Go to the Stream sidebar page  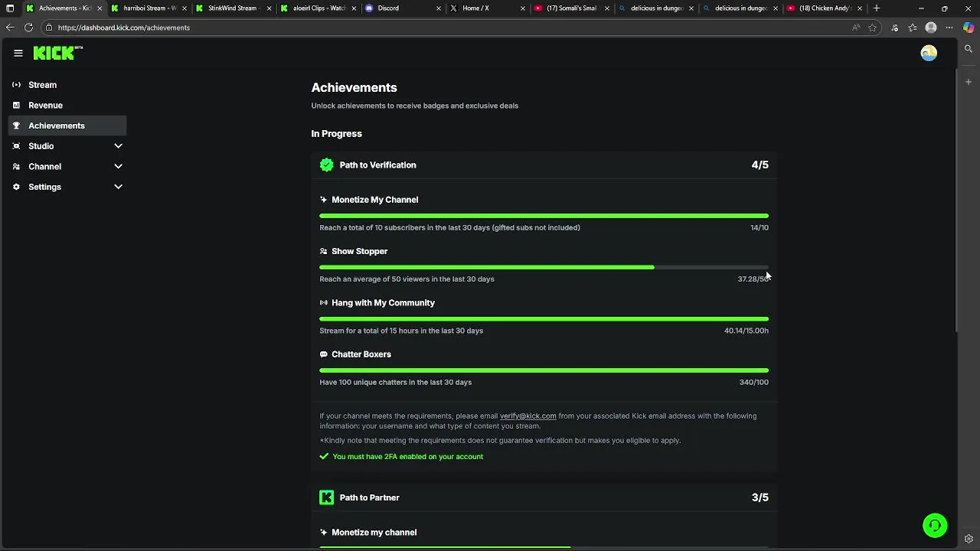pyautogui.click(x=42, y=85)
